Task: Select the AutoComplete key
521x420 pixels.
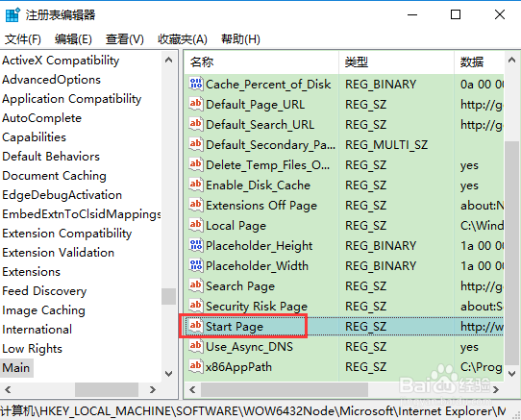Action: (x=42, y=118)
